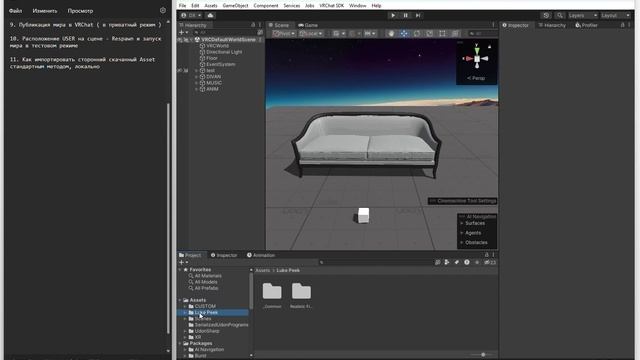The width and height of the screenshot is (640, 360).
Task: Toggle the right Inspector panel lock
Action: click(x=622, y=25)
